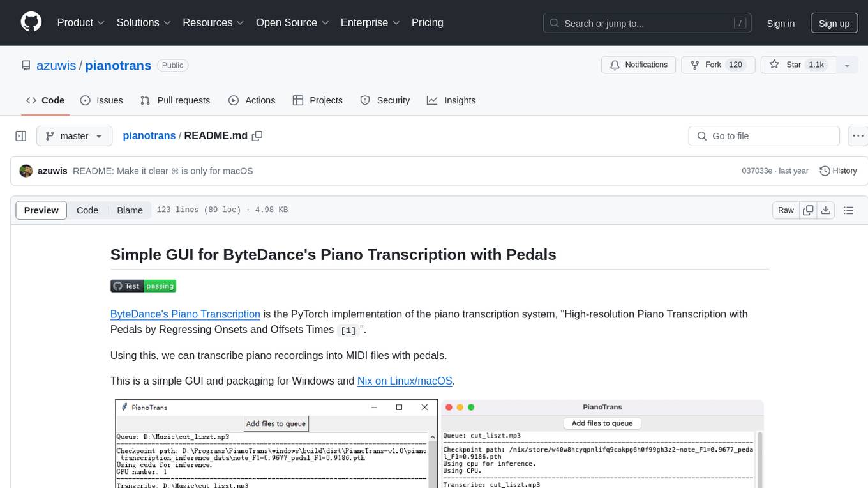This screenshot has height=488, width=868.
Task: Go to pianotrans root in breadcrumb
Action: click(149, 135)
